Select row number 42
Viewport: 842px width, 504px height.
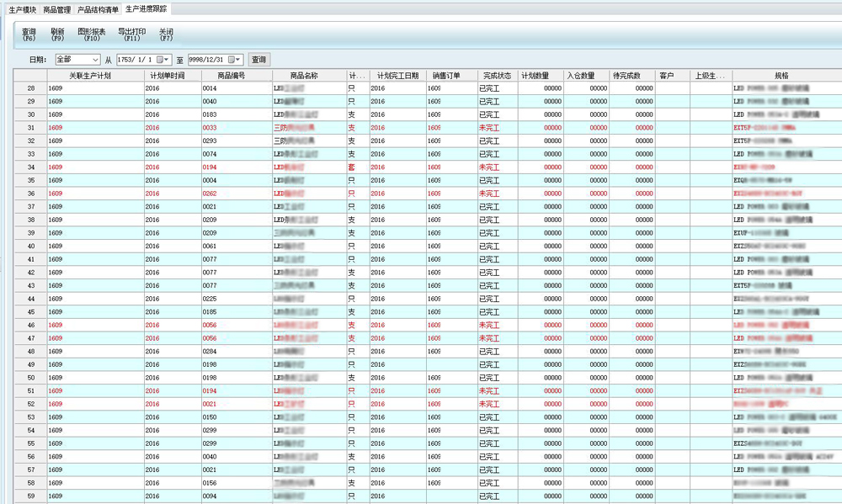point(30,272)
